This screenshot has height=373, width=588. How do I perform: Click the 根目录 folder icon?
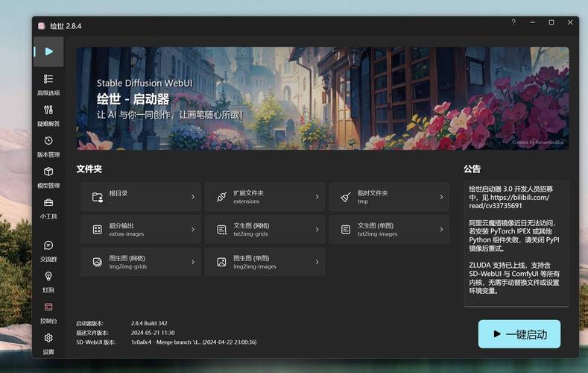tap(98, 197)
